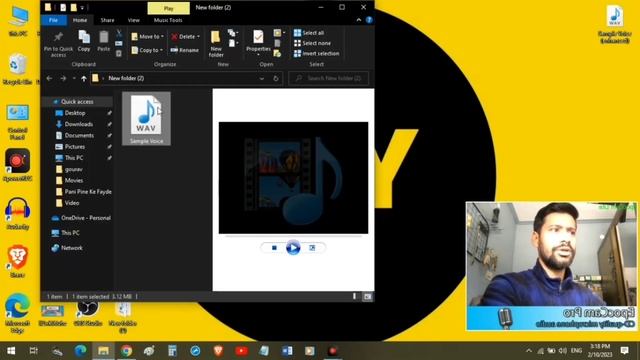This screenshot has height=360, width=640.
Task: Open Desktop in the navigation pane
Action: coord(75,113)
